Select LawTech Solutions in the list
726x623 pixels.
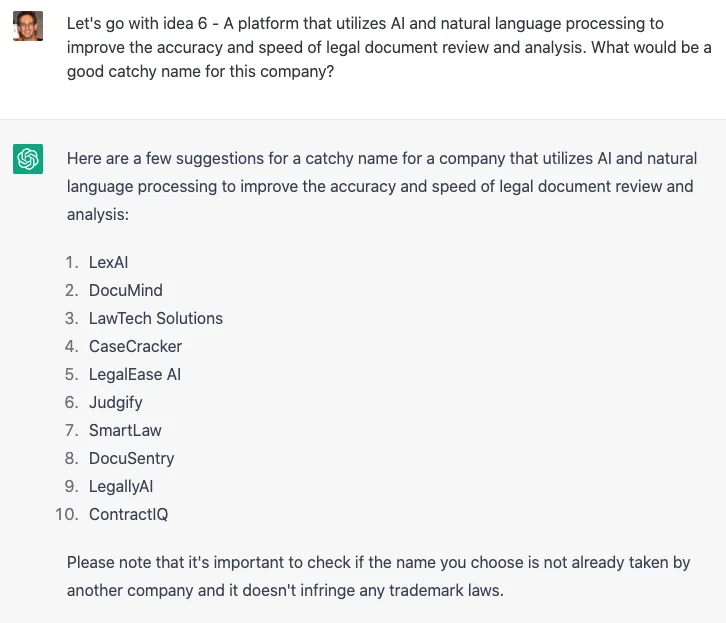tap(155, 318)
